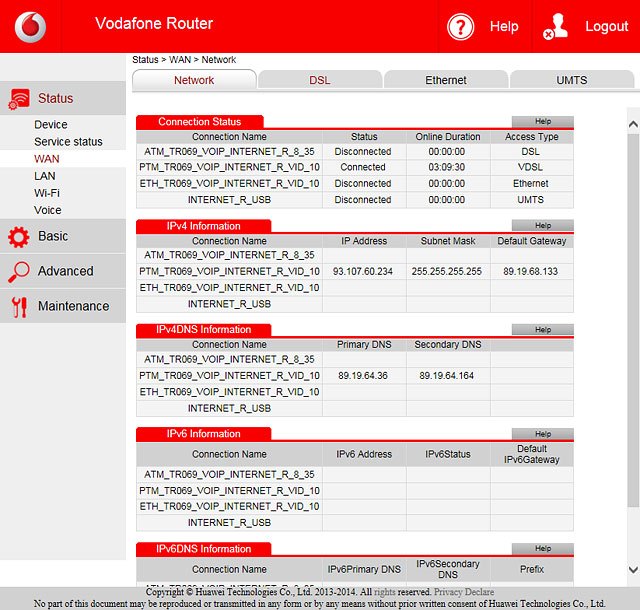The height and width of the screenshot is (610, 640).
Task: Click the 'Secondary DNS' column header
Action: 448,345
